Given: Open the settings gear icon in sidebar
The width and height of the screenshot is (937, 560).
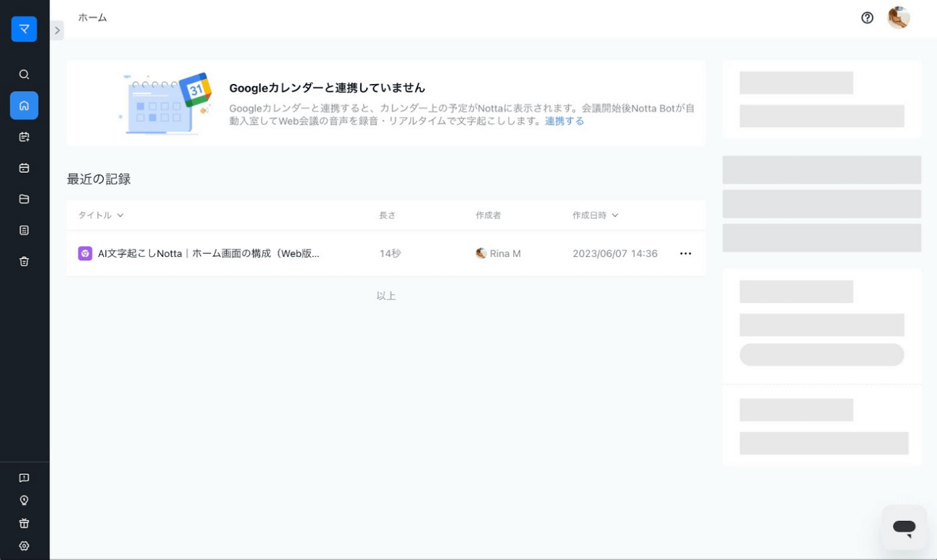Looking at the screenshot, I should 24,546.
